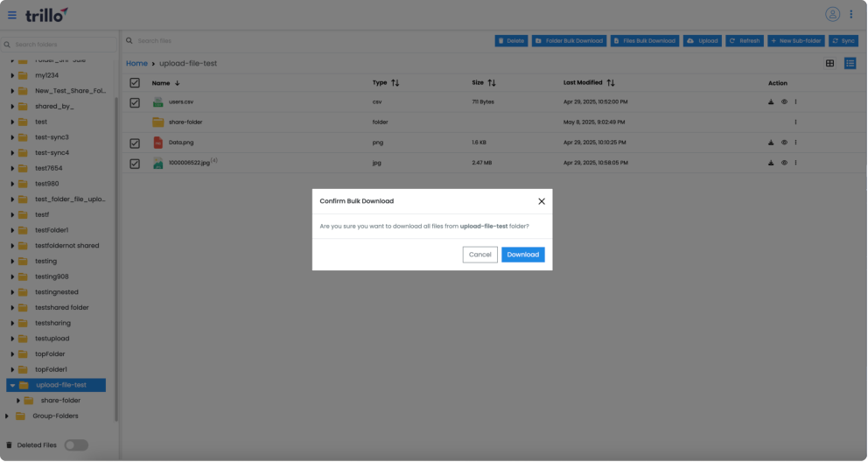Expand the topFolder tree node
868x462 pixels.
(x=12, y=354)
